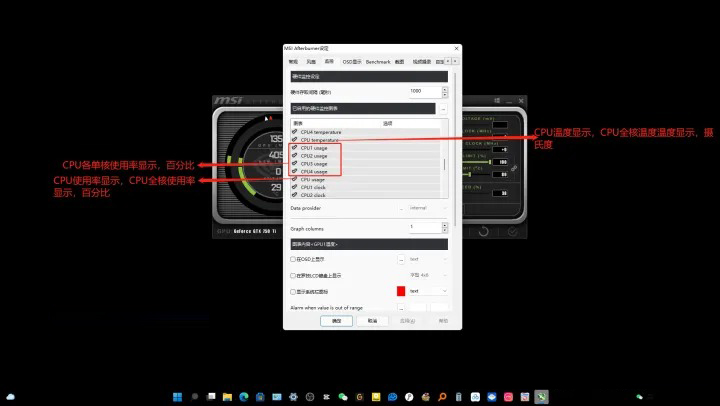Click the ellipsis button beside Data provider
This screenshot has width=720, height=406.
point(401,209)
